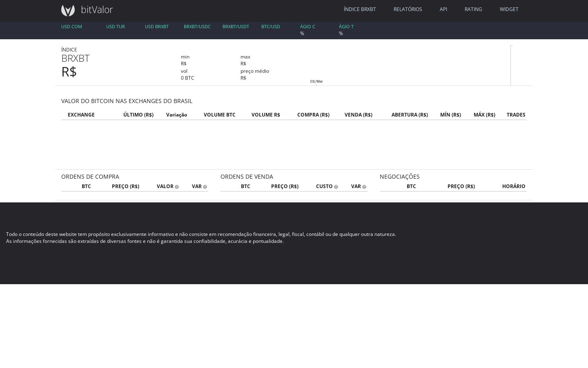Select the ÁGIO T ticker label
The width and height of the screenshot is (588, 368).
point(346,27)
